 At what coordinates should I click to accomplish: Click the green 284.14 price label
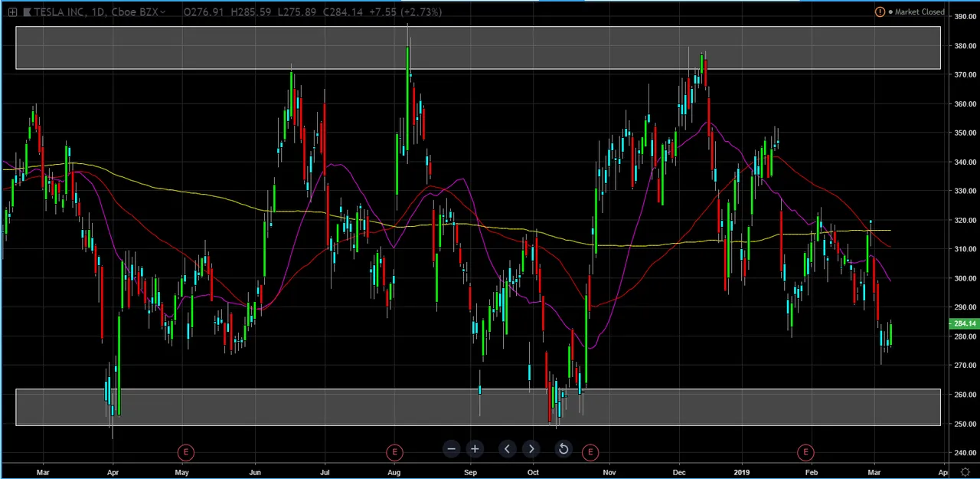963,324
